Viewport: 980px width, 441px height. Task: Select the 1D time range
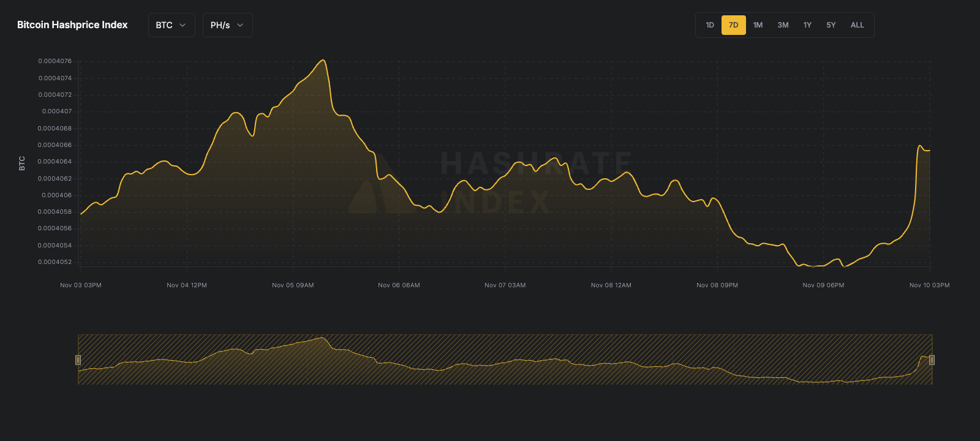[710, 25]
